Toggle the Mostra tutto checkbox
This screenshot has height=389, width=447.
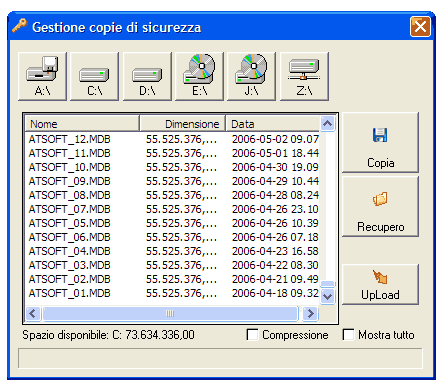coord(348,335)
